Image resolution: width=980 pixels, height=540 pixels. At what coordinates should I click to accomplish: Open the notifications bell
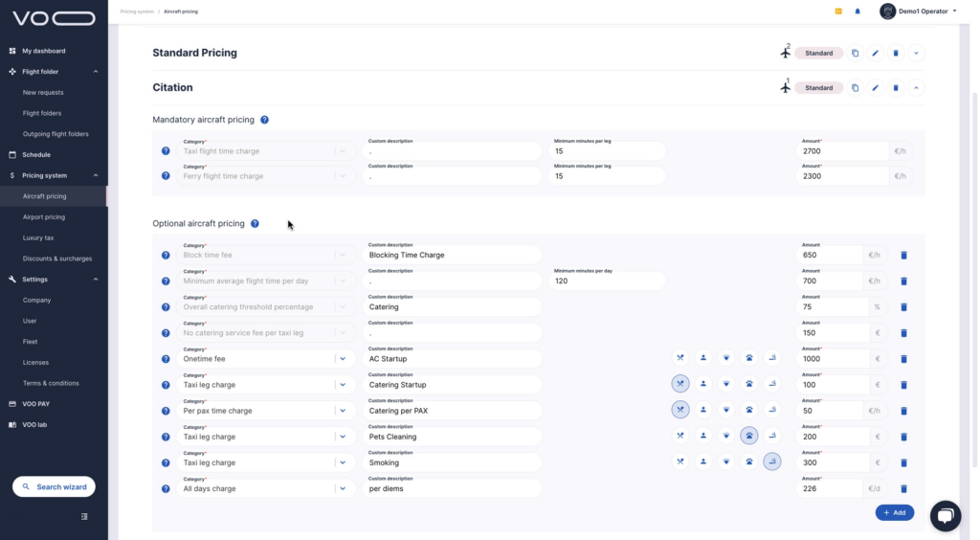857,11
